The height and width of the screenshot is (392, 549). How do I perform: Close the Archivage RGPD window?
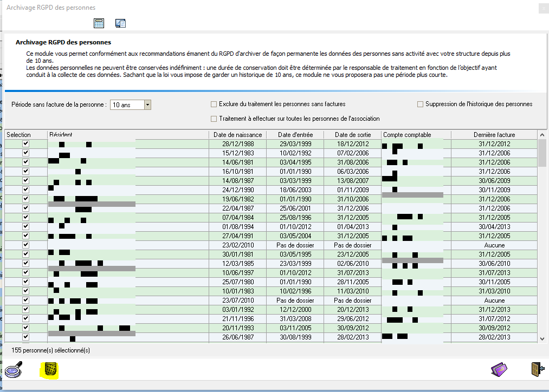coord(543,8)
